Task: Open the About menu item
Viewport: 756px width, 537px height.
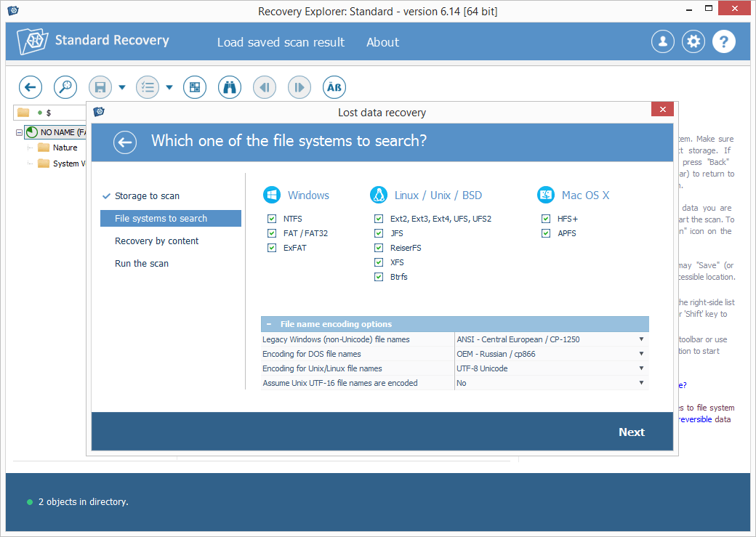Action: point(383,42)
